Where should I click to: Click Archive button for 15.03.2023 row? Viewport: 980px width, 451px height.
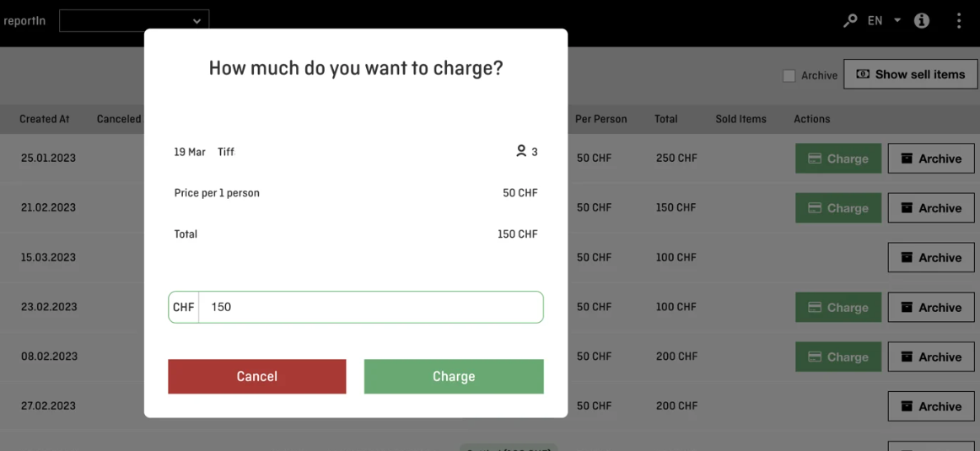tap(931, 257)
